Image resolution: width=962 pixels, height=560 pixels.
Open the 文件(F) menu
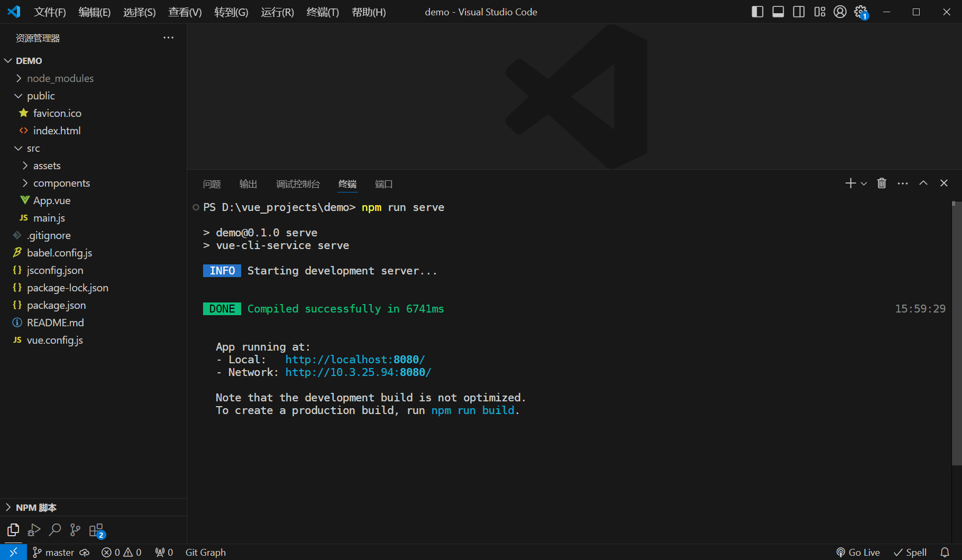[x=50, y=12]
